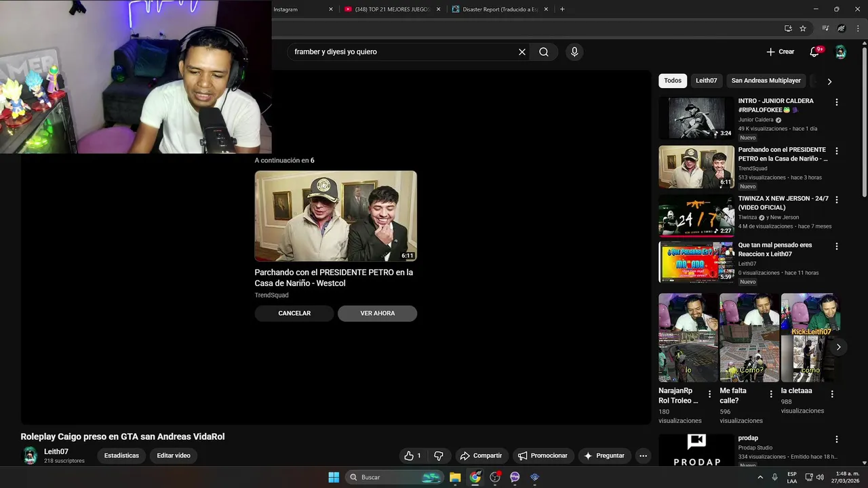This screenshot has width=868, height=488.
Task: Open Chrome three-dot menu
Action: [x=858, y=28]
